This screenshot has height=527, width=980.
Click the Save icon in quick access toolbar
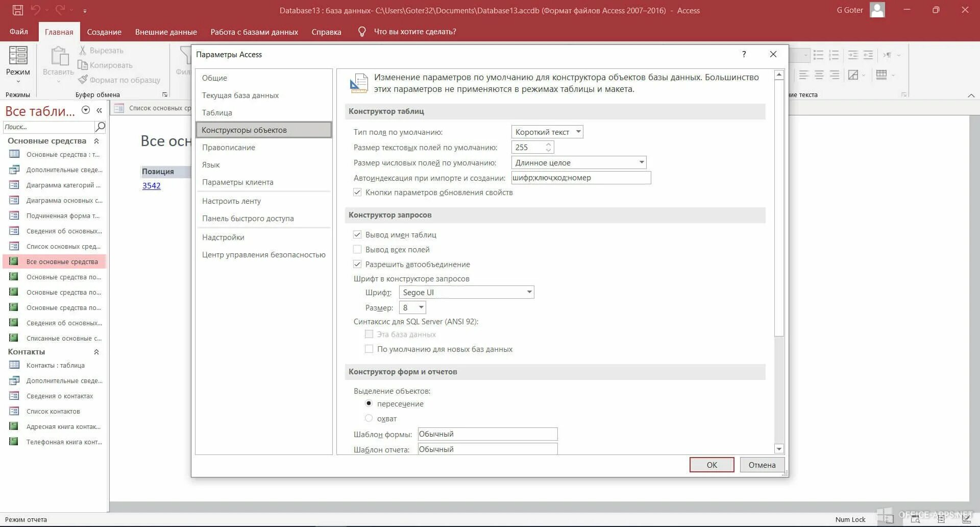18,10
